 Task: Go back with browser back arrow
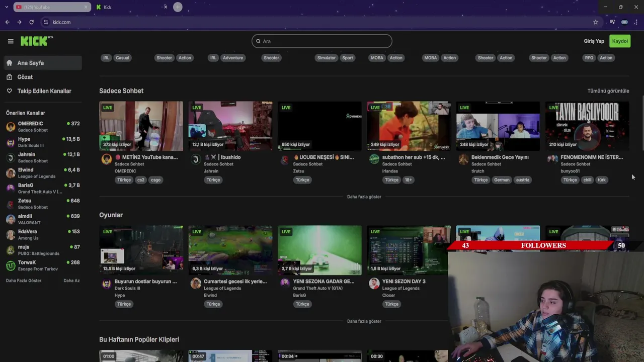[x=7, y=22]
